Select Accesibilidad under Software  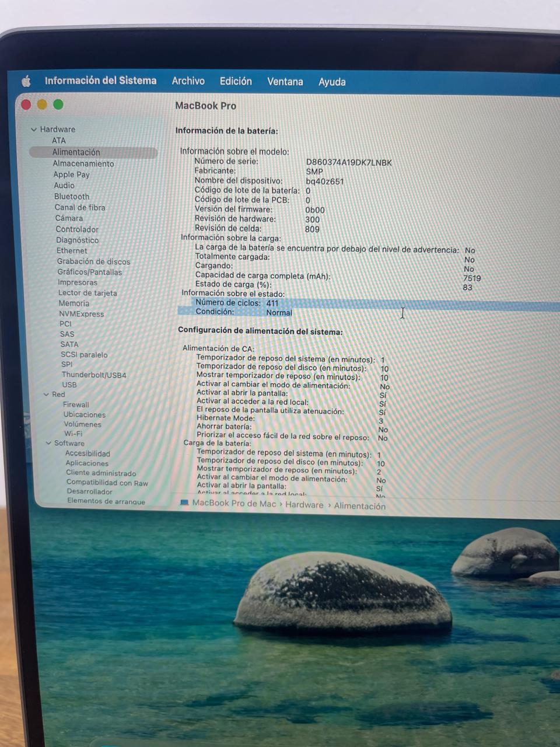tap(87, 453)
